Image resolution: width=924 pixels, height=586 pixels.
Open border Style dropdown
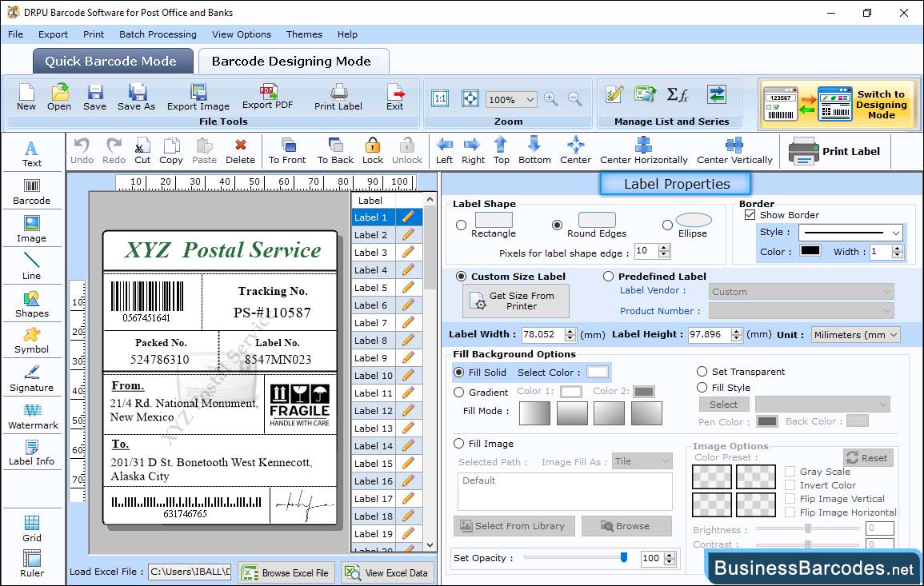click(x=896, y=233)
